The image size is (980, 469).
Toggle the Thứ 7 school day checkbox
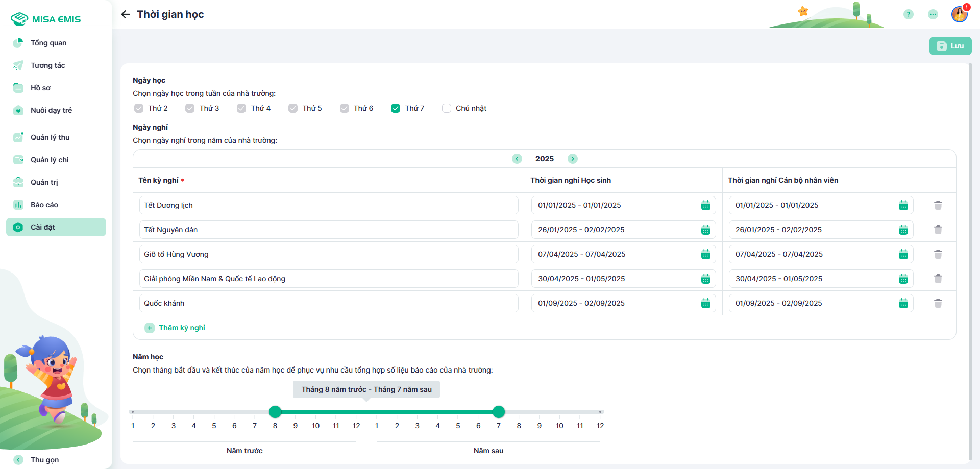(396, 108)
